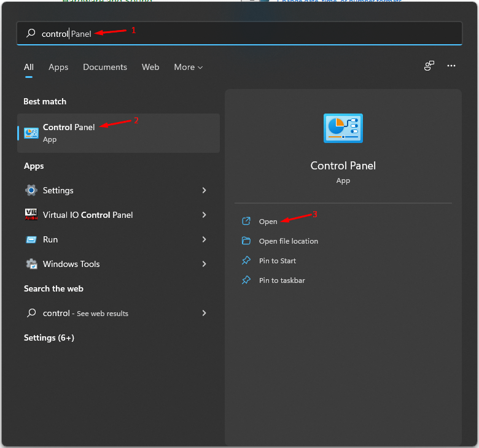This screenshot has height=448, width=479.
Task: Click the Settings (6+) section header
Action: click(49, 338)
